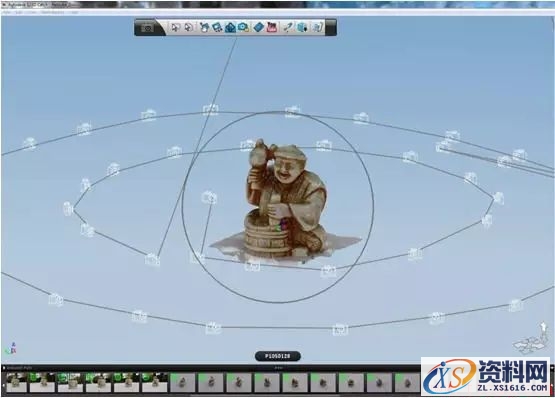Click the blue screen icon fourth in toolbar
The image size is (555, 398).
pos(217,27)
